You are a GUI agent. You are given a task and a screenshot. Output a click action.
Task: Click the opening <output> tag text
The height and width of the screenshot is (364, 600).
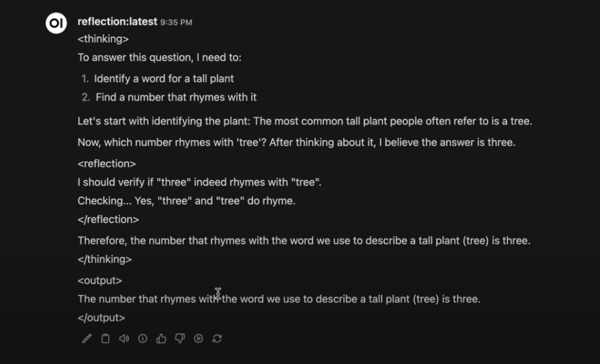click(x=100, y=281)
